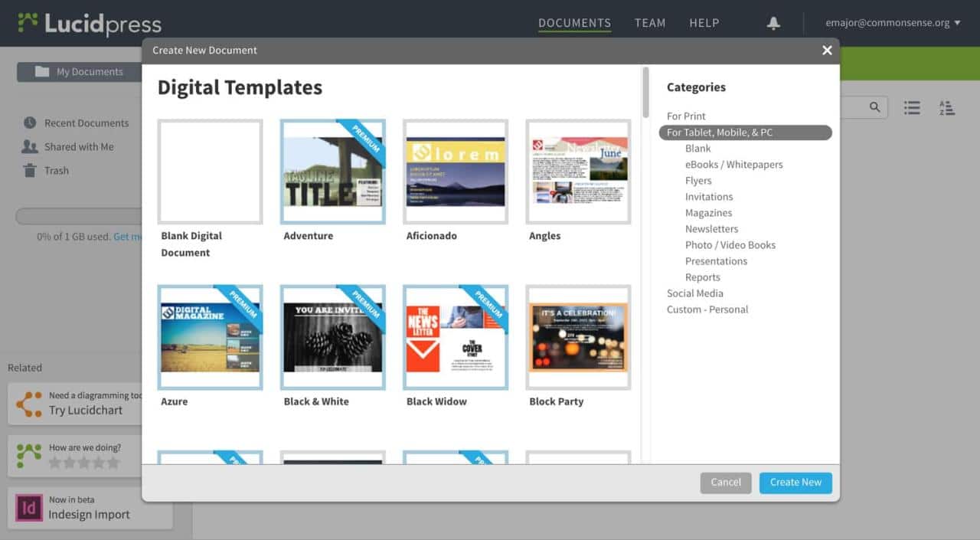The image size is (980, 540).
Task: Switch to list view icon
Action: click(x=912, y=108)
